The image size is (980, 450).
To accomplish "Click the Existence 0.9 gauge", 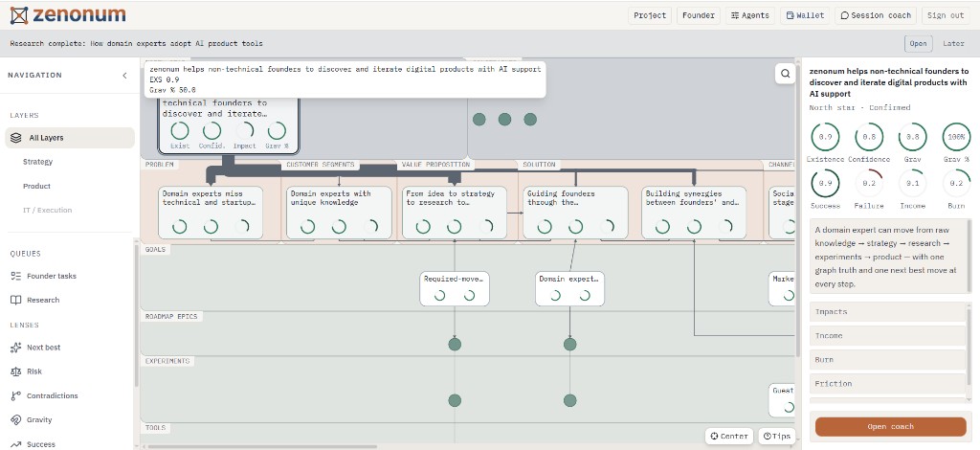I will (x=825, y=137).
